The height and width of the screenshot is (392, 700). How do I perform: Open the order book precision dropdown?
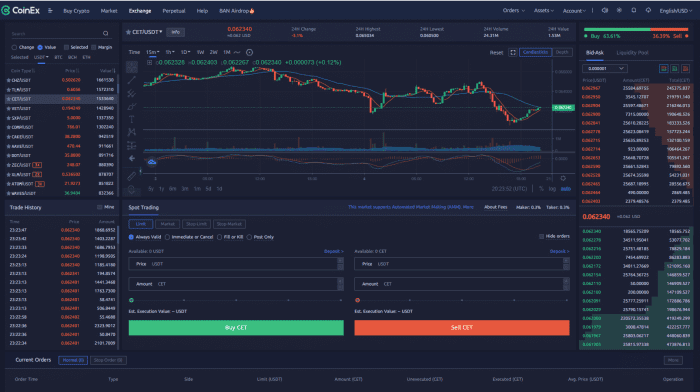[605, 68]
